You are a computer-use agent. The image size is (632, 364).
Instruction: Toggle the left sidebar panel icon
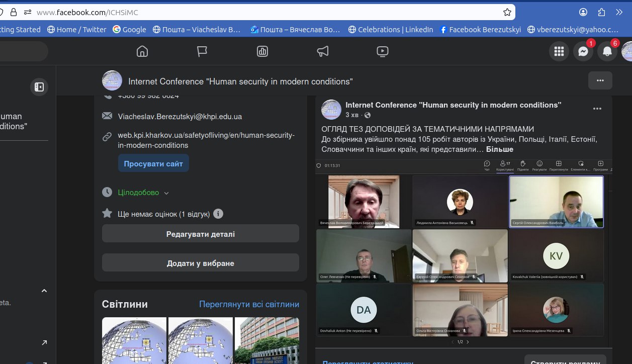click(x=39, y=86)
